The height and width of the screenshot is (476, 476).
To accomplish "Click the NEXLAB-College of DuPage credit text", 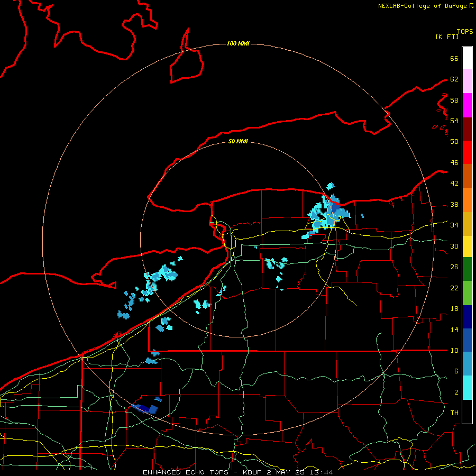I will [x=423, y=6].
